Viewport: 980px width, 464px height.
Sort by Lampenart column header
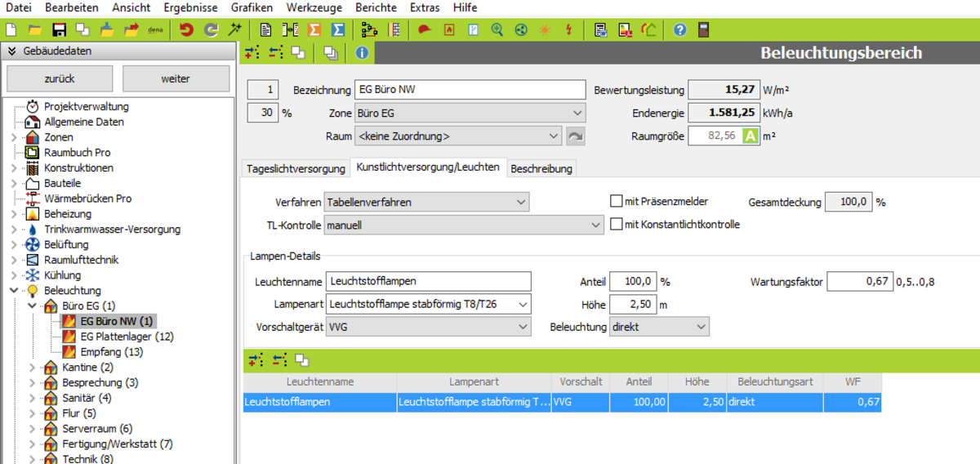[x=474, y=381]
